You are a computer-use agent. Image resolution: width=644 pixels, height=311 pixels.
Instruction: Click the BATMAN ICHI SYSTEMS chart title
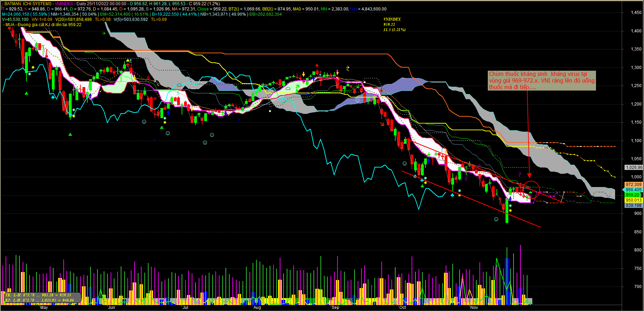pos(28,4)
